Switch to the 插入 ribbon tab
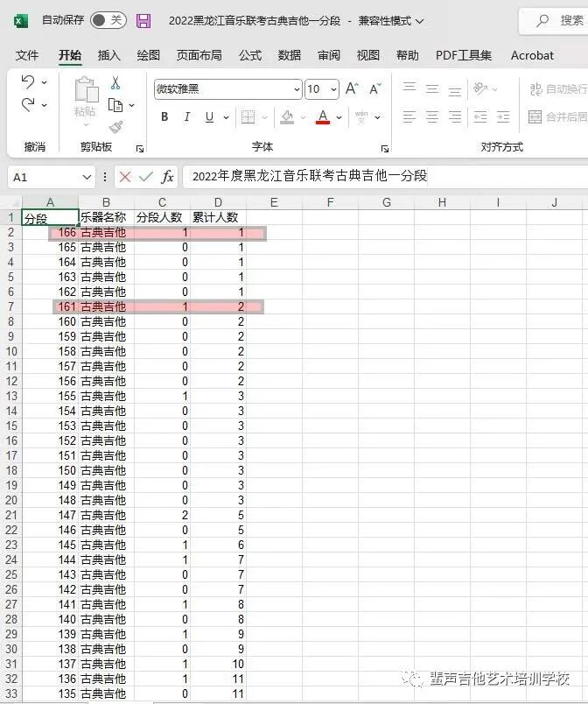The height and width of the screenshot is (704, 588). [109, 55]
